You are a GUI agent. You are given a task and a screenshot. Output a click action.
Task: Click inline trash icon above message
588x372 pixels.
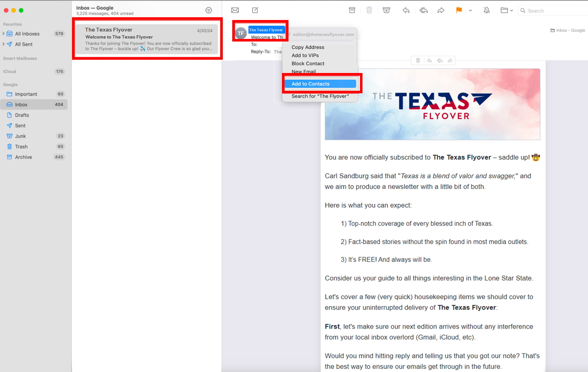[418, 60]
